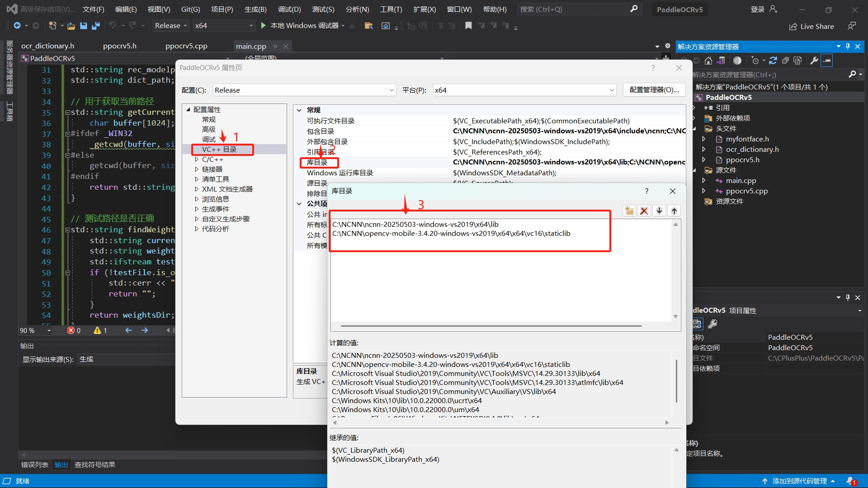Click the help question mark in 库目录 dialog
Viewport: 868px width, 488px height.
coord(647,191)
